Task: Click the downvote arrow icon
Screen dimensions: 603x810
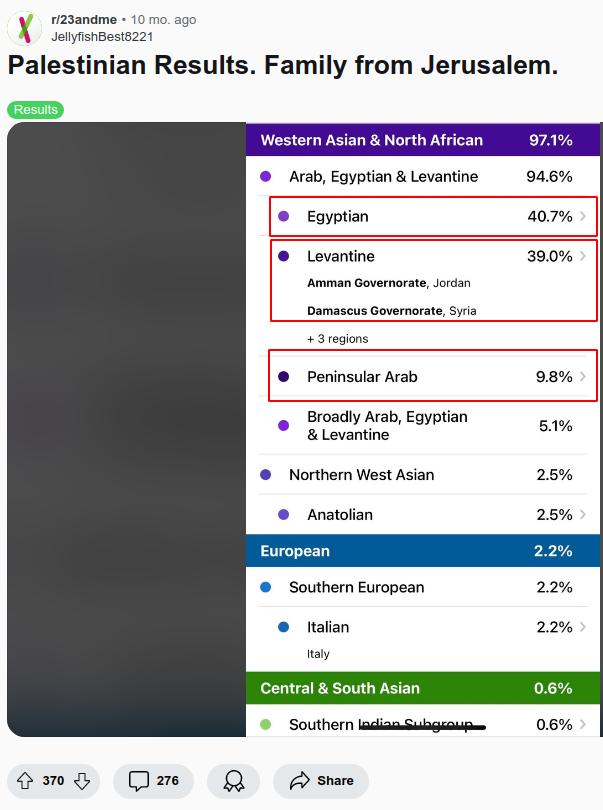Action: 82,781
